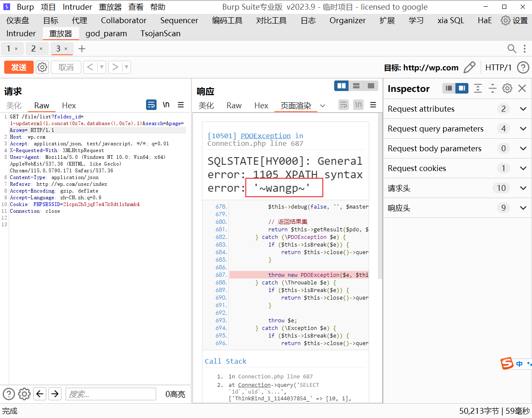Open the Repeater tab search magnifier
532x418 pixels.
pos(512,48)
